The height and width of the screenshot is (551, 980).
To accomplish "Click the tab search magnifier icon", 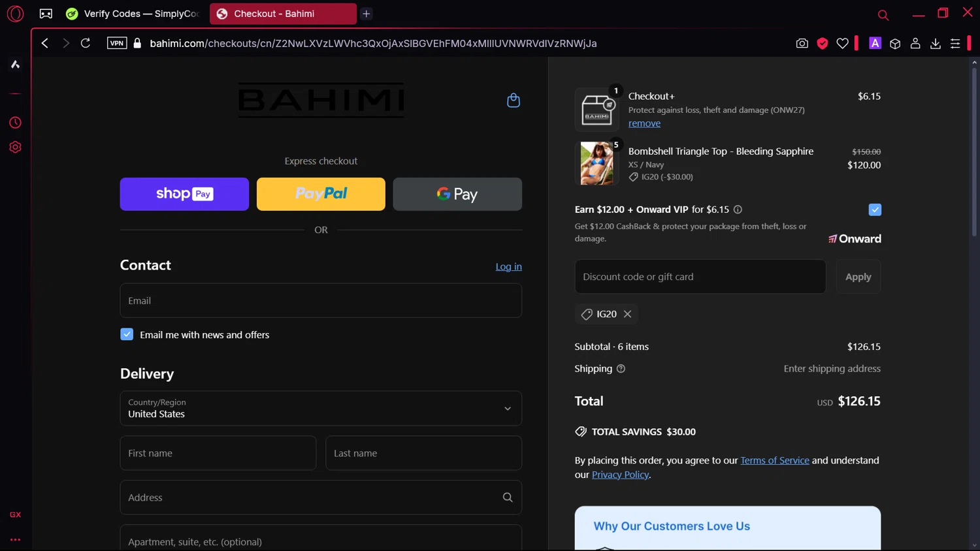I will click(883, 14).
